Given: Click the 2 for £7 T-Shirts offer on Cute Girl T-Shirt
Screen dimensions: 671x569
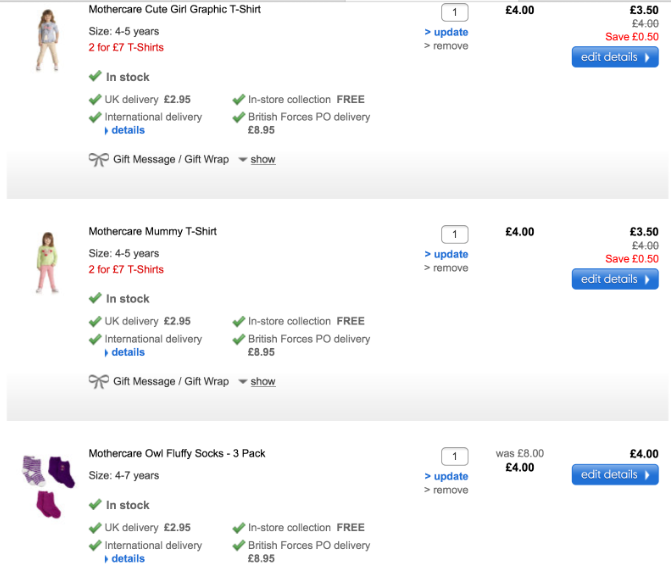Looking at the screenshot, I should coord(126,47).
